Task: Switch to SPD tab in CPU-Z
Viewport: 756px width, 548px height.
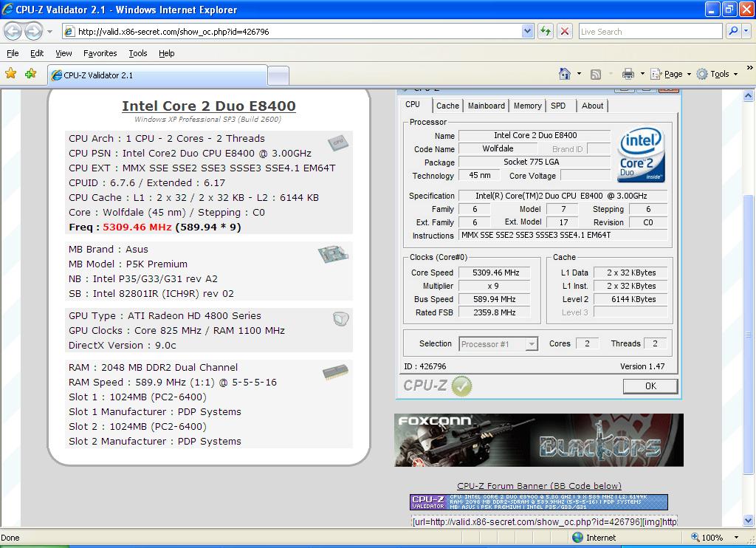Action: (x=558, y=106)
